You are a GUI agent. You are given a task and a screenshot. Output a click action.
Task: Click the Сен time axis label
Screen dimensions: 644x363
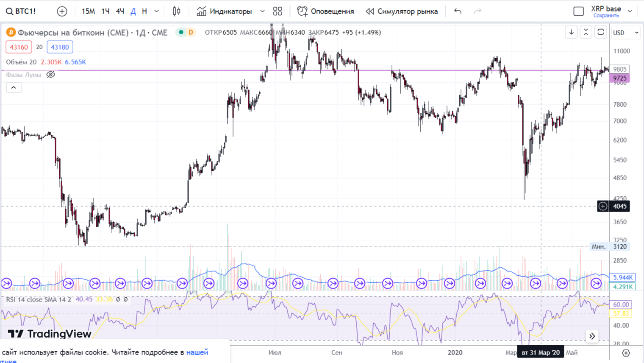[x=337, y=352]
